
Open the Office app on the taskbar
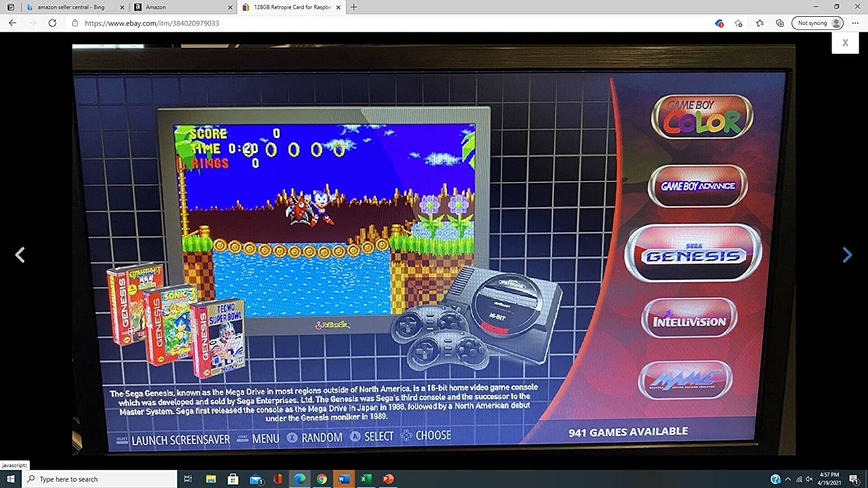coord(278,479)
